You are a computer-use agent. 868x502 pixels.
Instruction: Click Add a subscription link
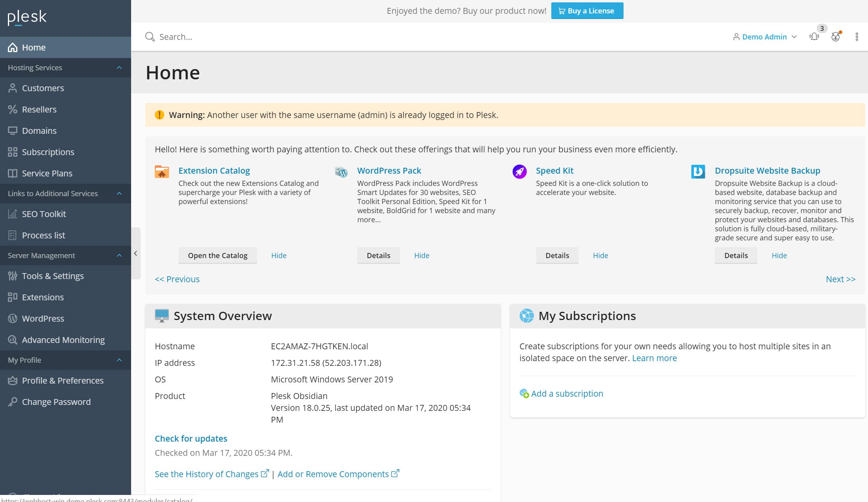pyautogui.click(x=567, y=393)
